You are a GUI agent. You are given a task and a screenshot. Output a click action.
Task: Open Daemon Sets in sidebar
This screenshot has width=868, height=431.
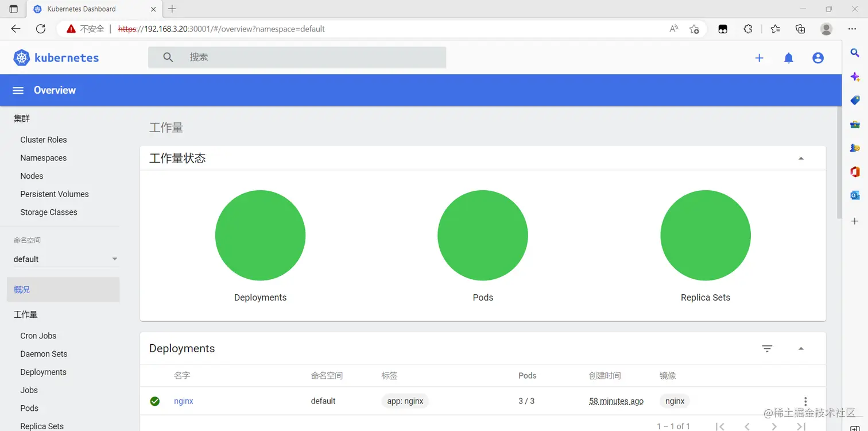44,354
